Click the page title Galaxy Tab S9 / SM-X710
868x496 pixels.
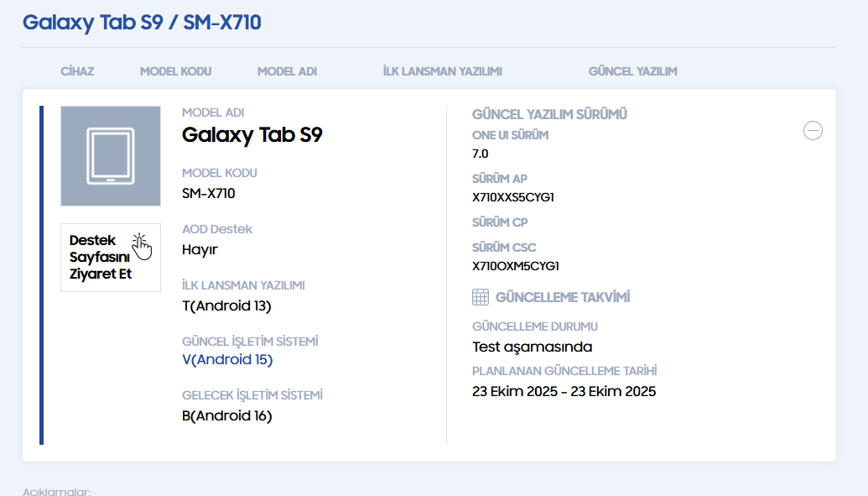[x=142, y=23]
